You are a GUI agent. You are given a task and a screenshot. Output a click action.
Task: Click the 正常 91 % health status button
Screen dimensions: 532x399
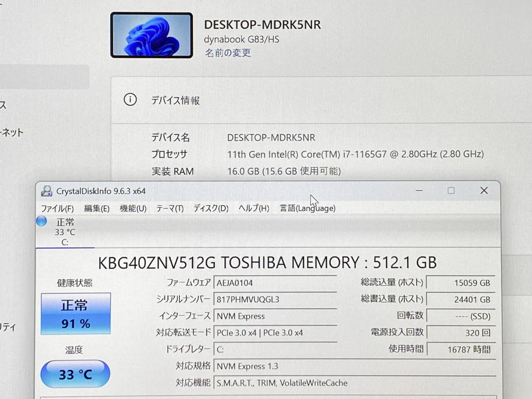(76, 313)
